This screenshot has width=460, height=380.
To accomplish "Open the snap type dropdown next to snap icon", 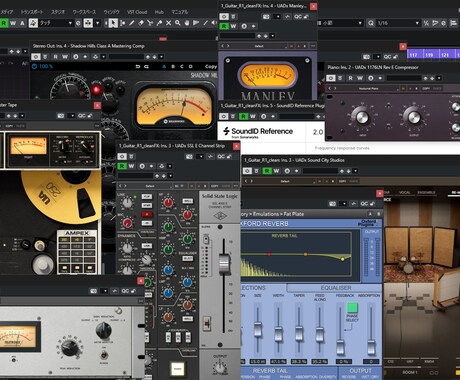I will pyautogui.click(x=97, y=23).
